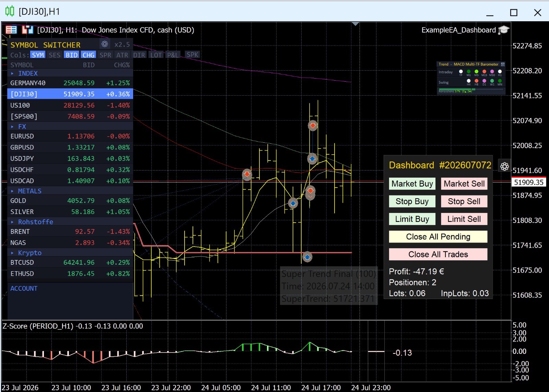Toggle the CHG column

88,55
